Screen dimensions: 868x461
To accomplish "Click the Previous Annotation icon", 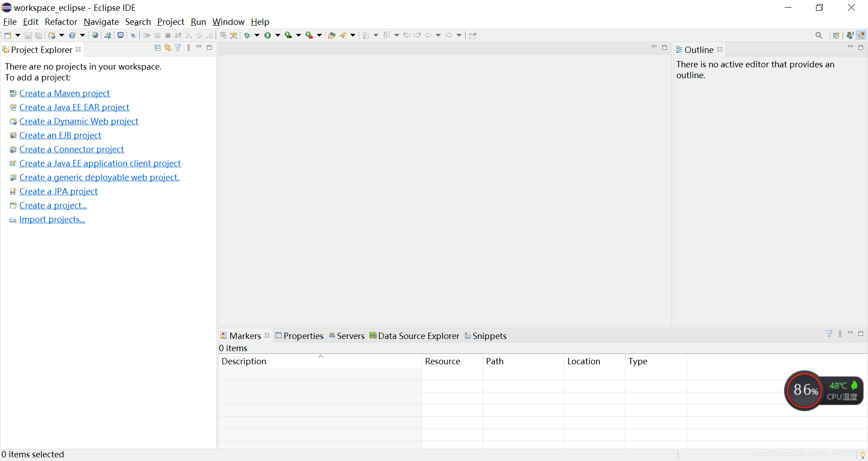I will (386, 35).
